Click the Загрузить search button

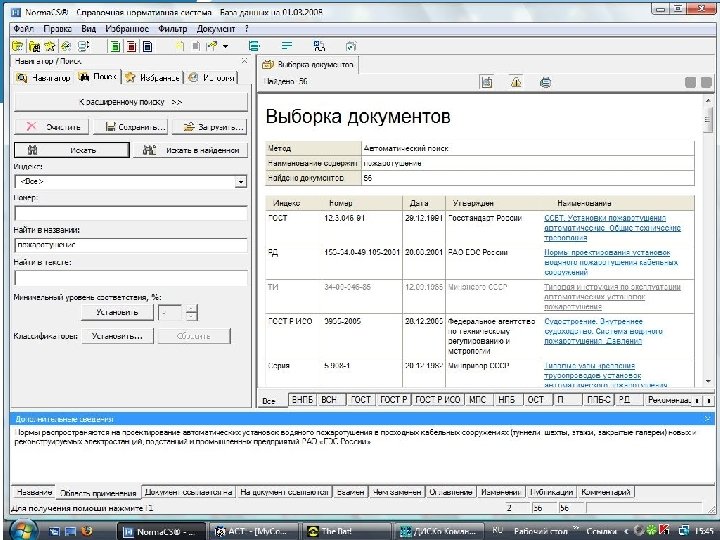click(x=209, y=127)
